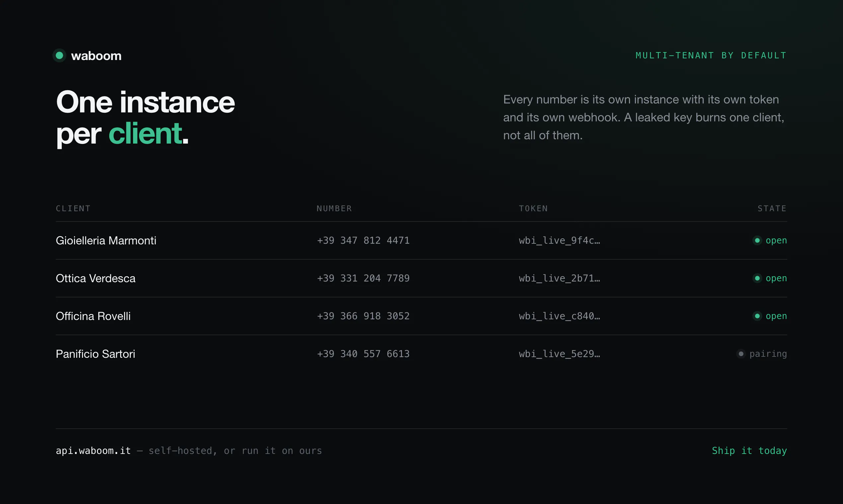Screen dimensions: 843x504
Task: Click the waboom brand name
Action: 96,56
